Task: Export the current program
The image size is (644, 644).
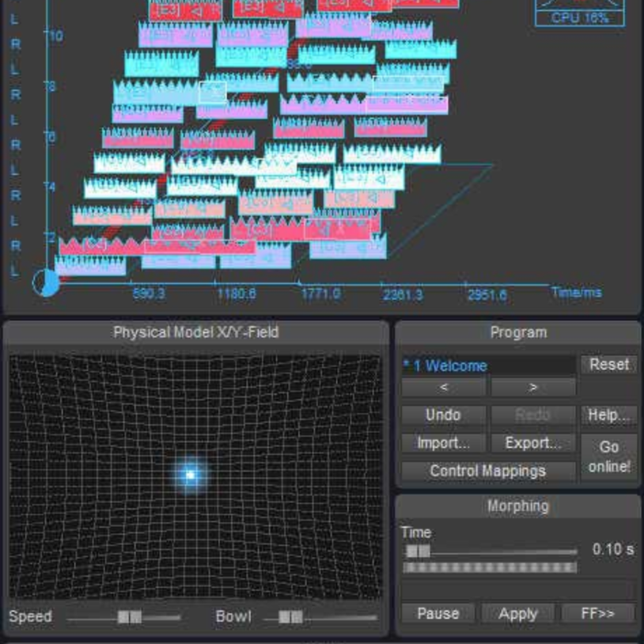Action: coord(532,443)
